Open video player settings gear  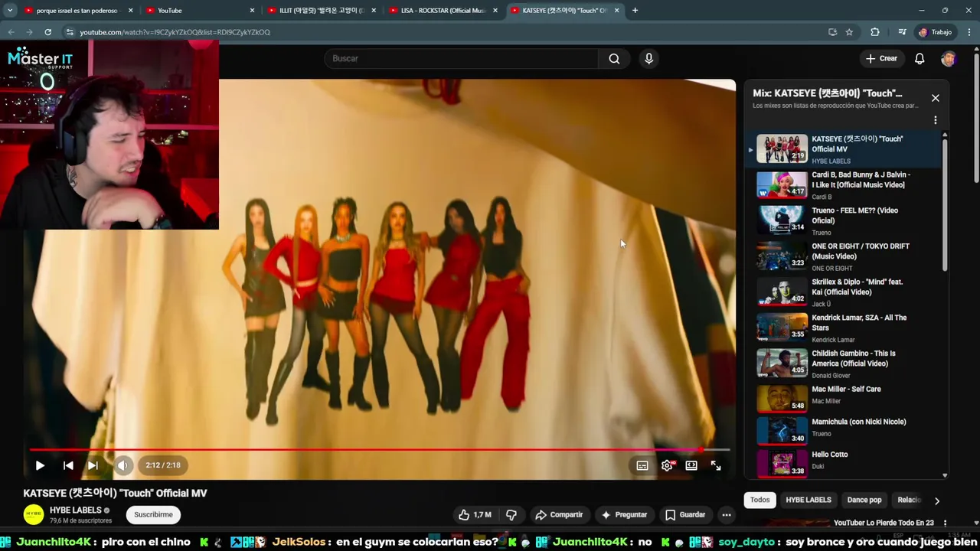[x=667, y=465]
